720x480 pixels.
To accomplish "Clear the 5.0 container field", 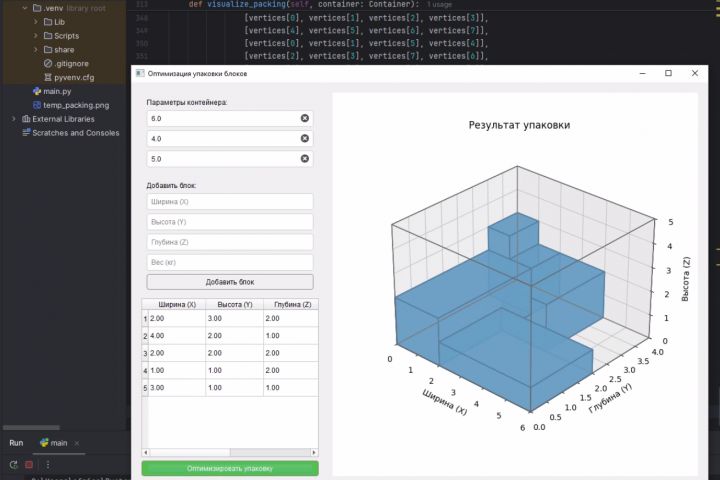I will [304, 159].
